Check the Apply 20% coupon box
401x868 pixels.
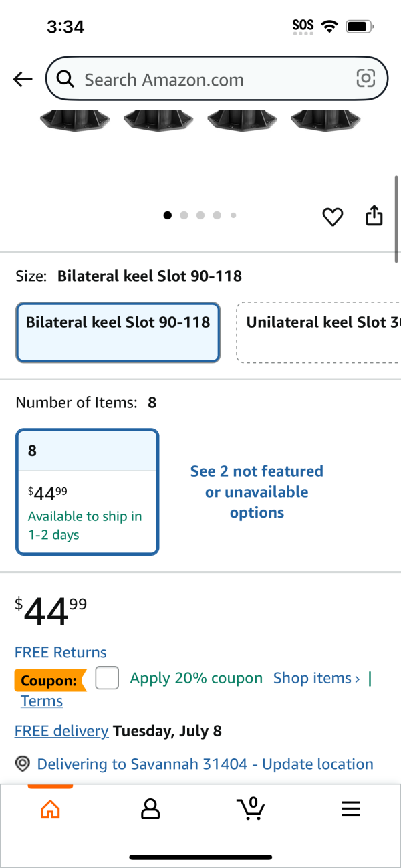[107, 678]
